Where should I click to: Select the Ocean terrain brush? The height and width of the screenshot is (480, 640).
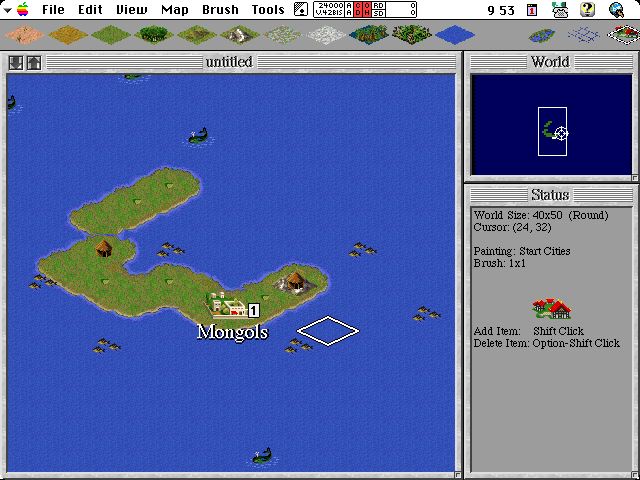[455, 34]
